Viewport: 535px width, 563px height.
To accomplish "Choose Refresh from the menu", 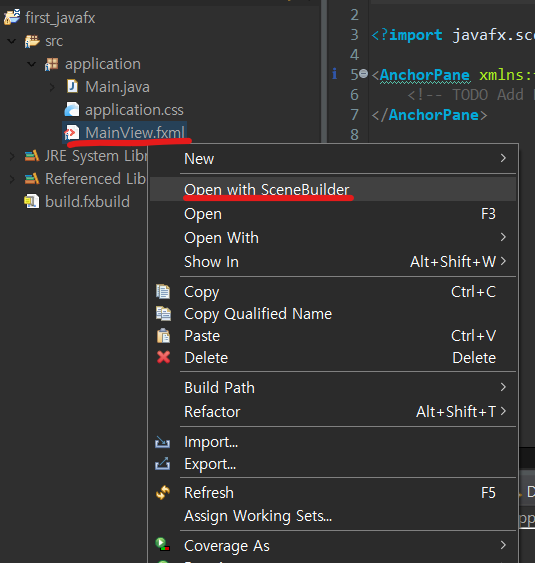I will (x=333, y=493).
